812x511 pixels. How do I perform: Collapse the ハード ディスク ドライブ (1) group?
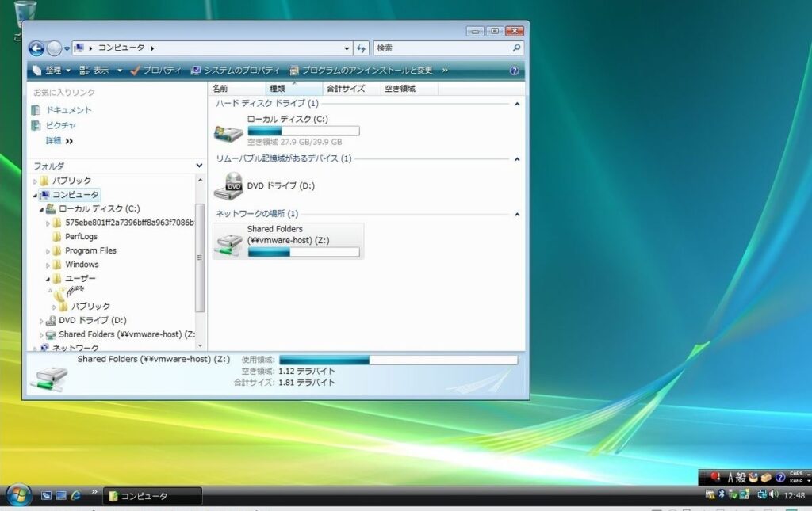(x=517, y=104)
